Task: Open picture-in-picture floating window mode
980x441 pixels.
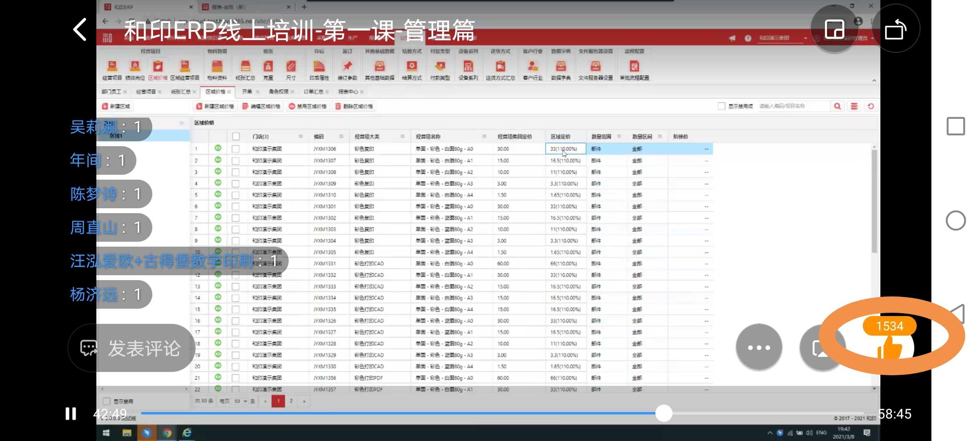Action: click(834, 29)
